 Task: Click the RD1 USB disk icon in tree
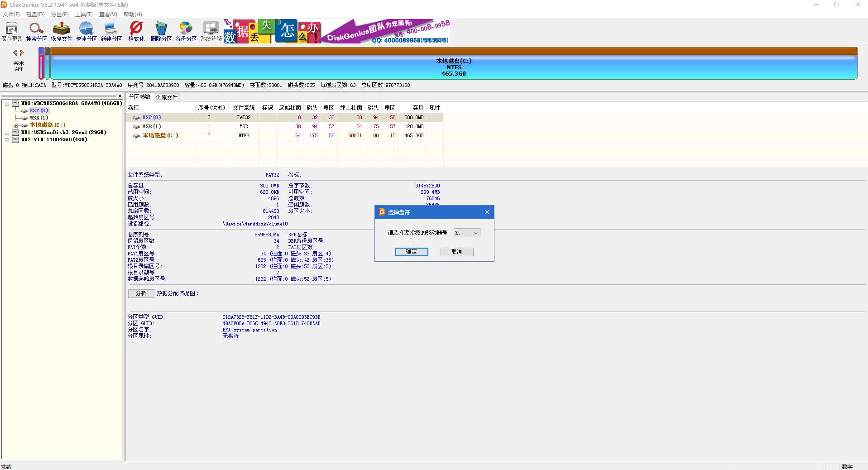click(15, 132)
